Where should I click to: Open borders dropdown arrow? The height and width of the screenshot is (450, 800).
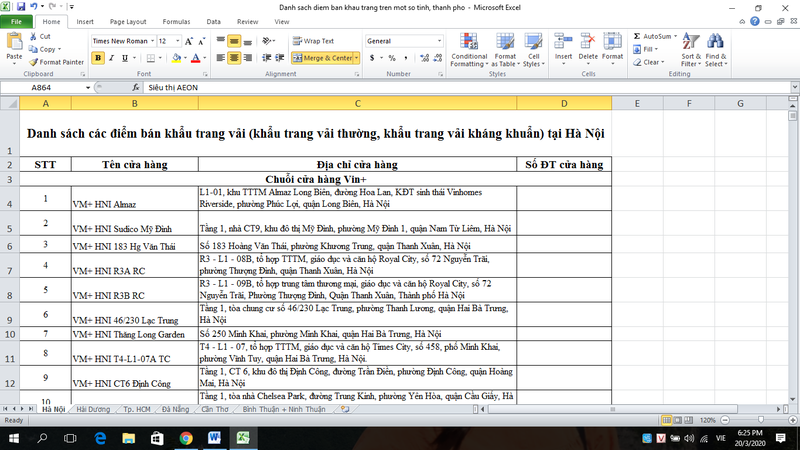(160, 58)
